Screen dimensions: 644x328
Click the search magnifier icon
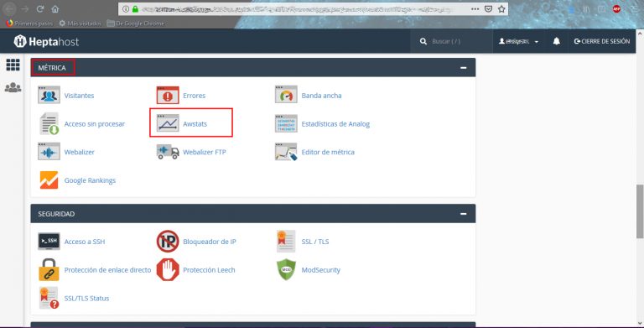[x=423, y=41]
